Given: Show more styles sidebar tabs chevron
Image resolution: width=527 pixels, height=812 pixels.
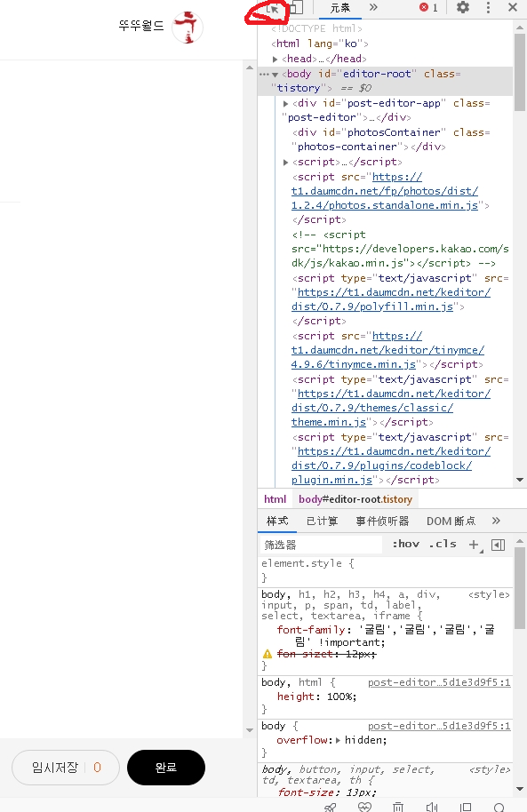Looking at the screenshot, I should point(496,521).
